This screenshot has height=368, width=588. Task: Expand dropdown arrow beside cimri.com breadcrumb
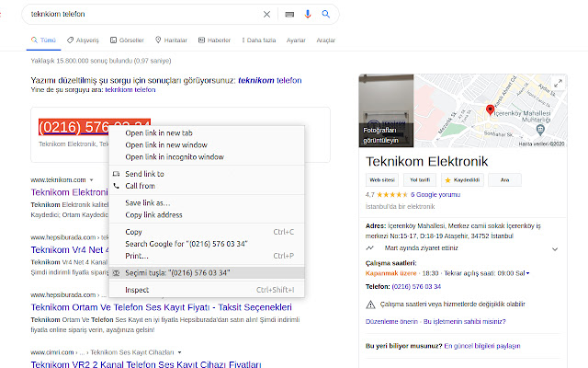pyautogui.click(x=180, y=352)
